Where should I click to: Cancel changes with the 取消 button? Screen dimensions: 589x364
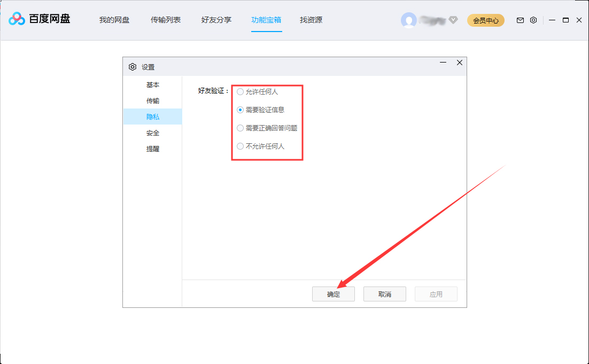[384, 294]
